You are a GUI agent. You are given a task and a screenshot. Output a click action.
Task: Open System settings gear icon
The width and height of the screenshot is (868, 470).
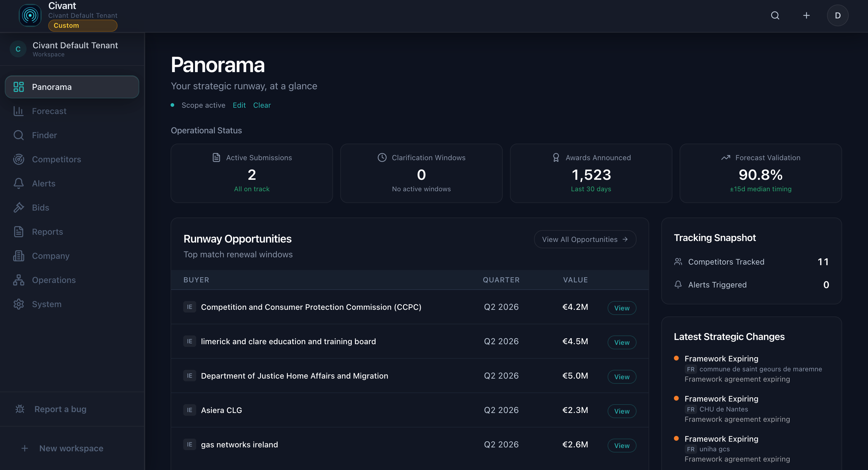(18, 304)
